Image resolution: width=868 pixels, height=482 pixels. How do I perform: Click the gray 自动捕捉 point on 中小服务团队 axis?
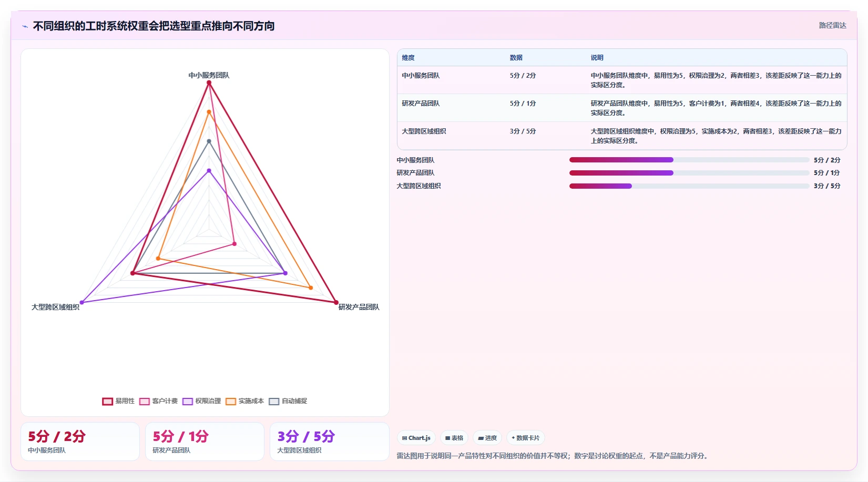tap(209, 141)
